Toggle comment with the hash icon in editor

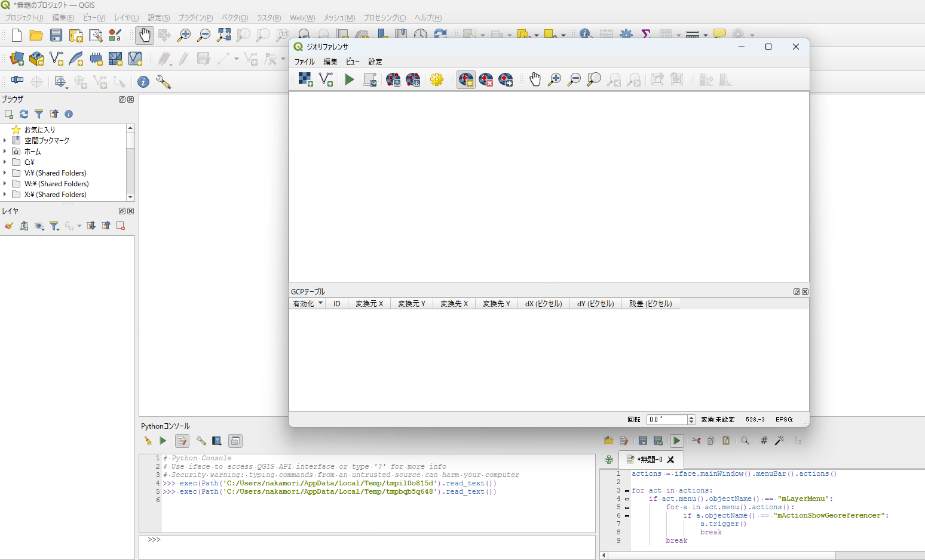(x=764, y=441)
